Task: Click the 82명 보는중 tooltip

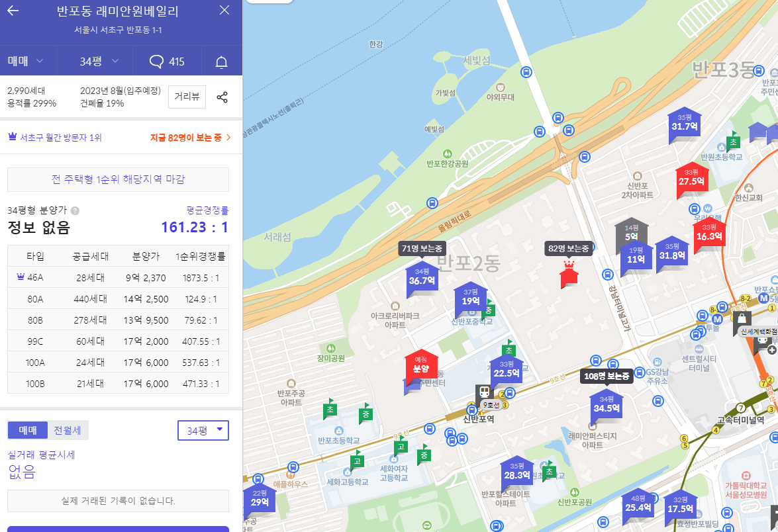Action: (569, 248)
